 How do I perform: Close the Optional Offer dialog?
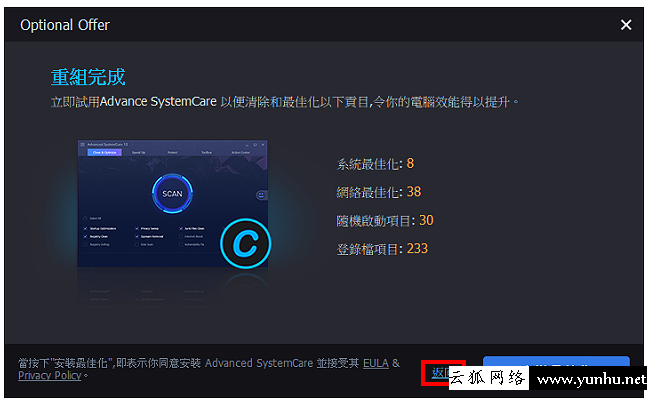point(626,25)
